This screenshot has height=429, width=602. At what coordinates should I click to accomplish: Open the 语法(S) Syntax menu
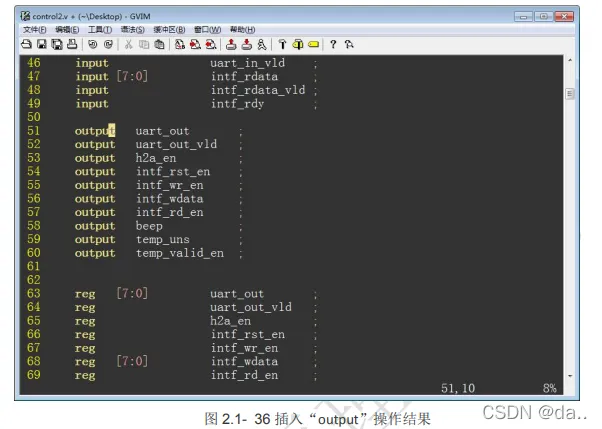click(x=132, y=30)
